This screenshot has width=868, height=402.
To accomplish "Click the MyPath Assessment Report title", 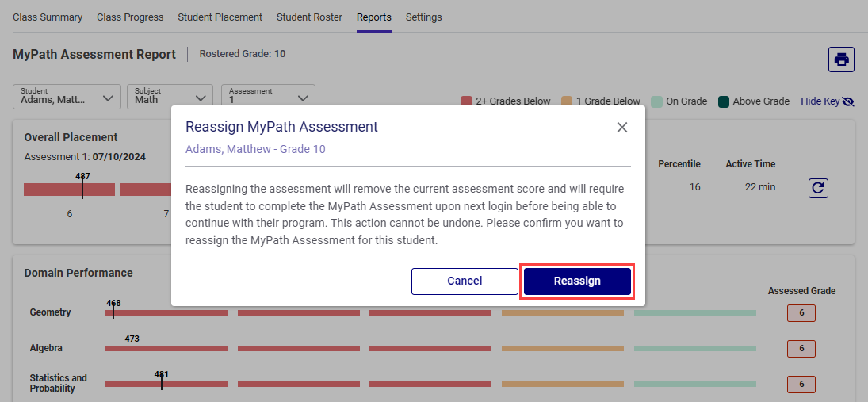I will 94,54.
